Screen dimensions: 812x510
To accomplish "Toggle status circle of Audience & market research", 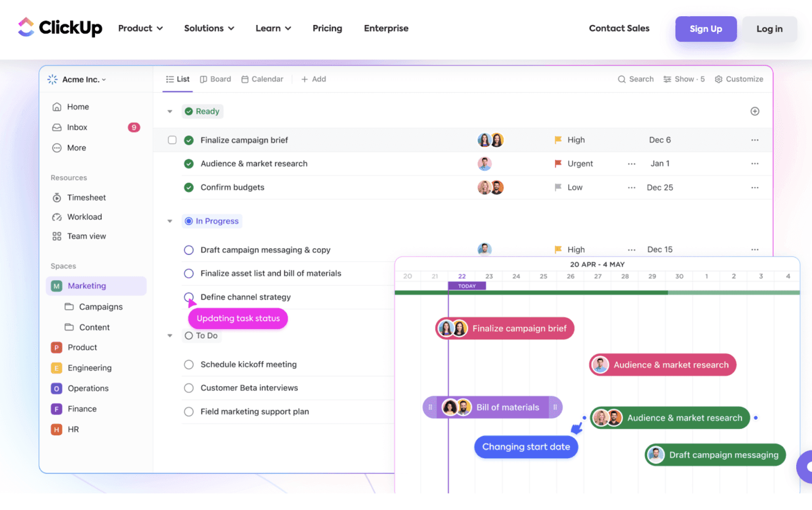I will 189,164.
